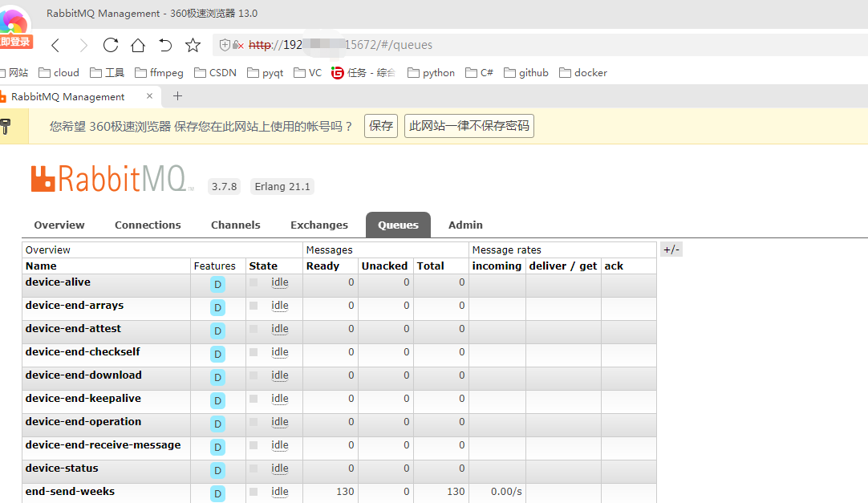Click the RabbitMQ logo
The width and height of the screenshot is (868, 503).
pyautogui.click(x=112, y=179)
